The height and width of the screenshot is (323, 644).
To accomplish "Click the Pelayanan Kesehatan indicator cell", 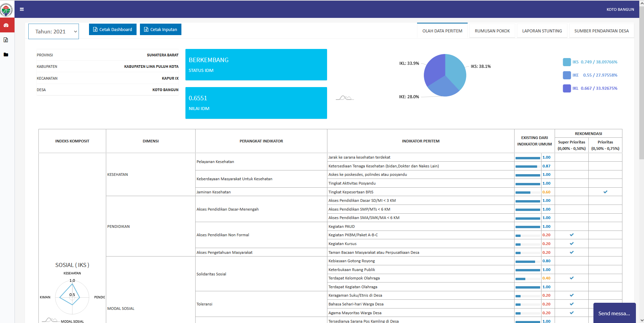I will (x=261, y=162).
